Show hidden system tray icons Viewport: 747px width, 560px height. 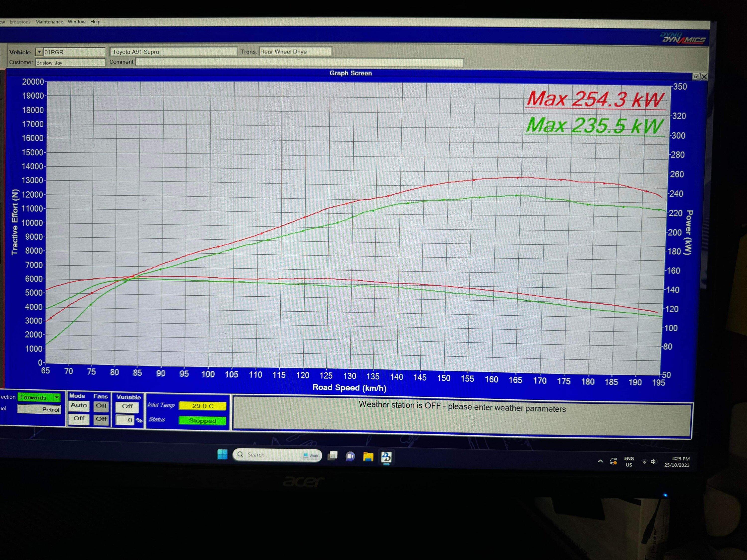click(x=600, y=461)
